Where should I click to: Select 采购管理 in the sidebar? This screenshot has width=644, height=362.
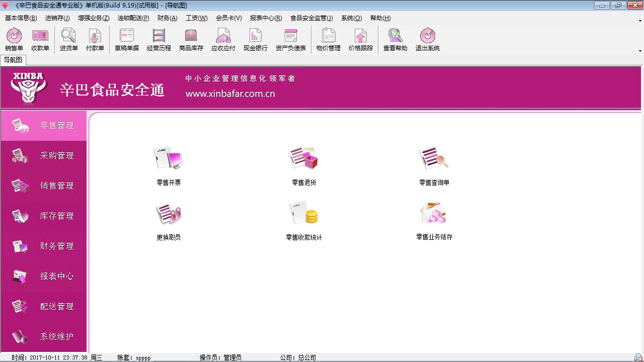[44, 156]
